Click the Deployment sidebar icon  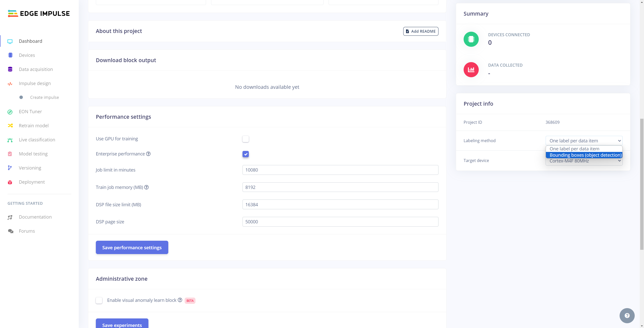[11, 182]
